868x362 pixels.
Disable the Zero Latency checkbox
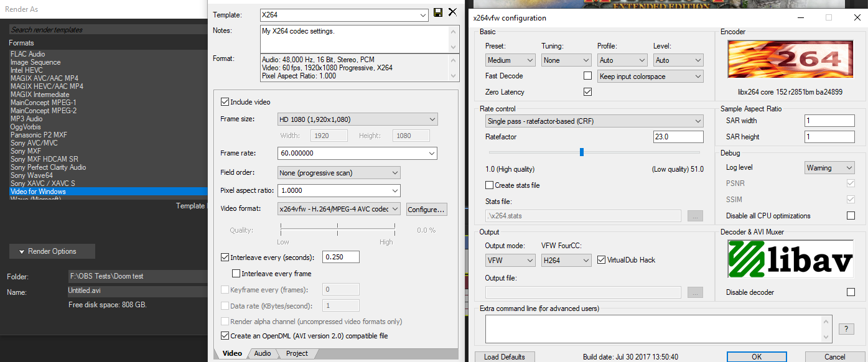point(587,92)
